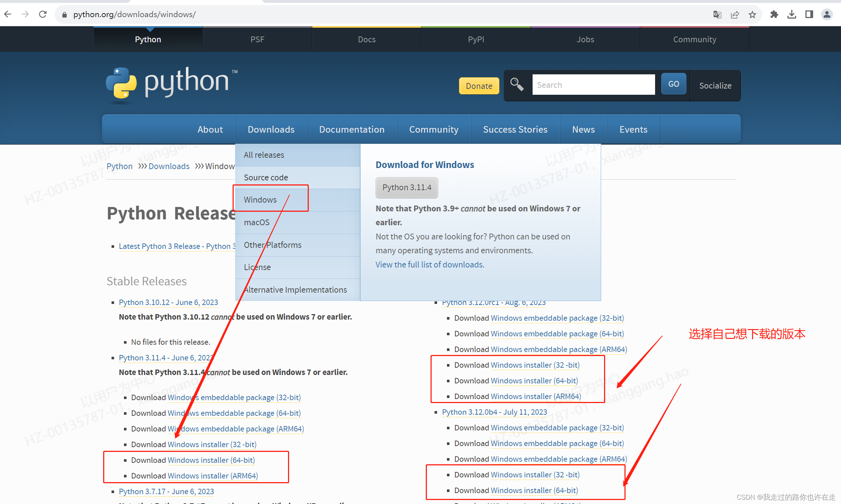
Task: Download 3.12.0b4 Windows installer (64-bit)
Action: coord(534,491)
